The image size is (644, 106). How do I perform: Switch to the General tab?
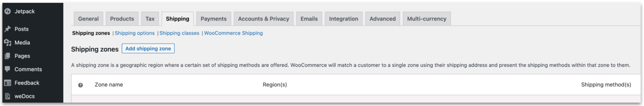(x=88, y=19)
